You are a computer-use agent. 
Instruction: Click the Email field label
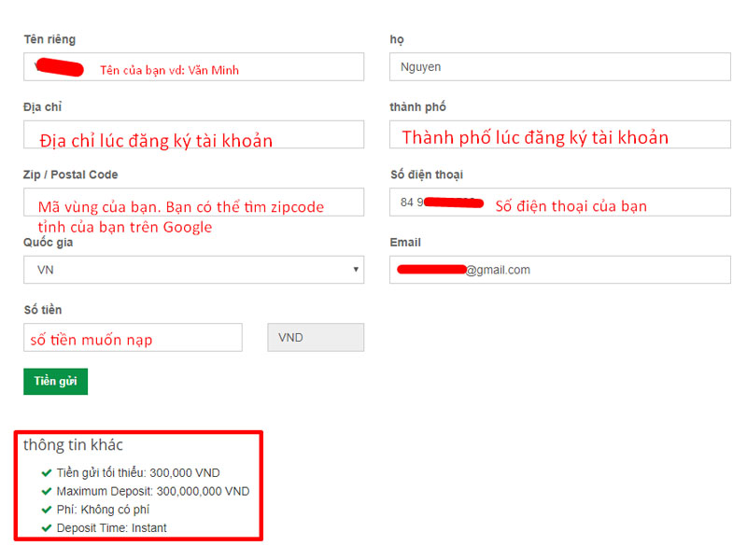point(405,243)
